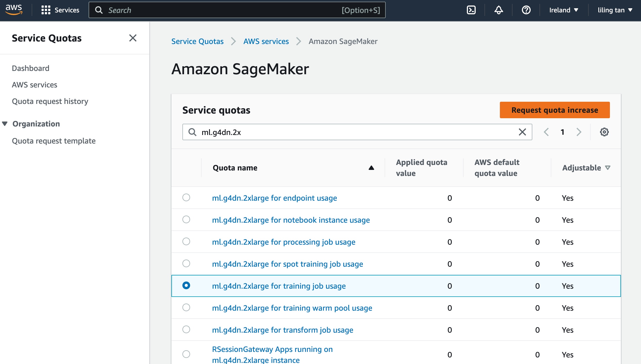The width and height of the screenshot is (641, 364).
Task: Clear the ml.g4dn.2x filter text
Action: (522, 132)
